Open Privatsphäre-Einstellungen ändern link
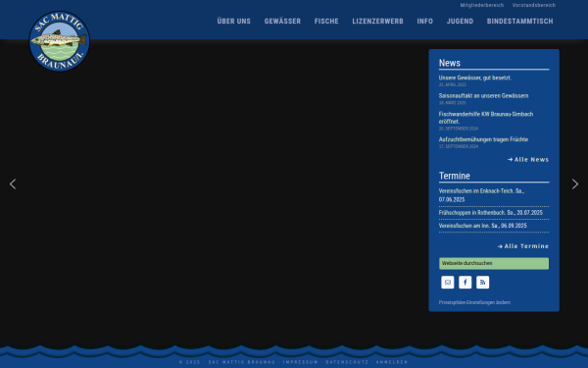This screenshot has width=588, height=368. pos(474,302)
